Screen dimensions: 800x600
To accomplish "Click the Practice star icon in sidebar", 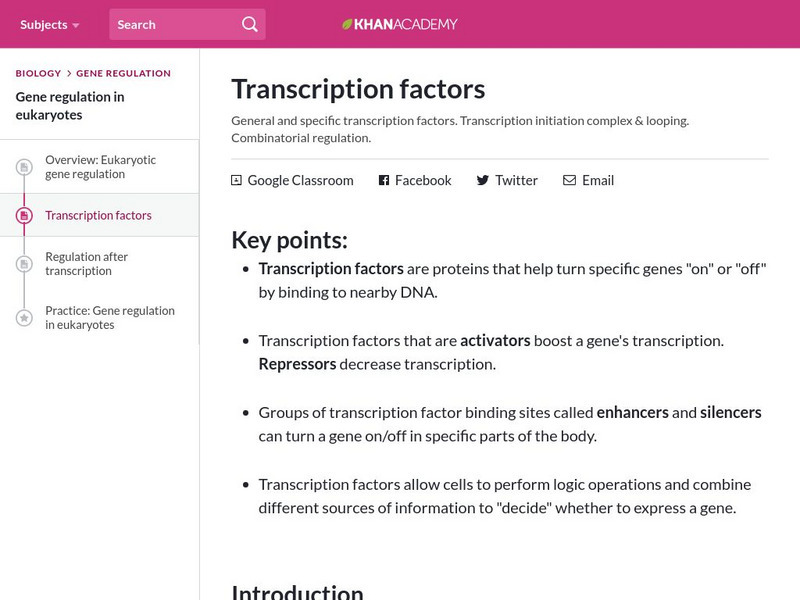I will tap(24, 318).
